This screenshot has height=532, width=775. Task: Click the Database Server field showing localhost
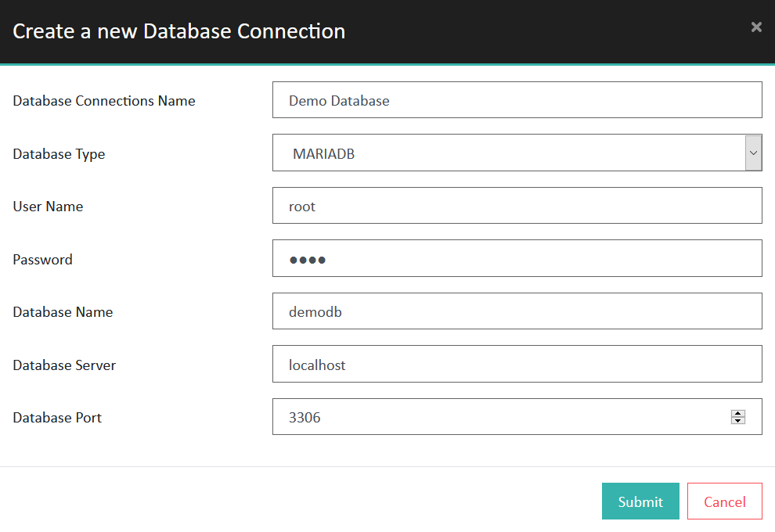tap(517, 364)
